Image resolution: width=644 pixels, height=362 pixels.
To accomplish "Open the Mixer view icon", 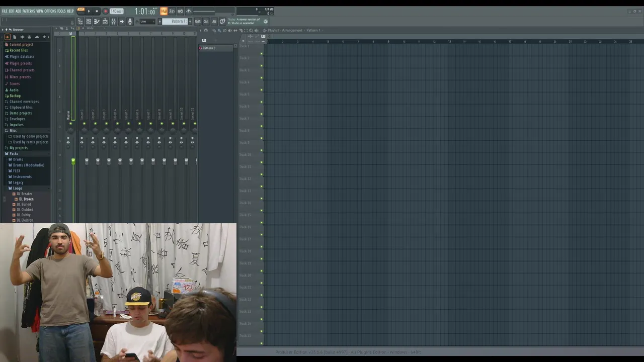I will [113, 22].
